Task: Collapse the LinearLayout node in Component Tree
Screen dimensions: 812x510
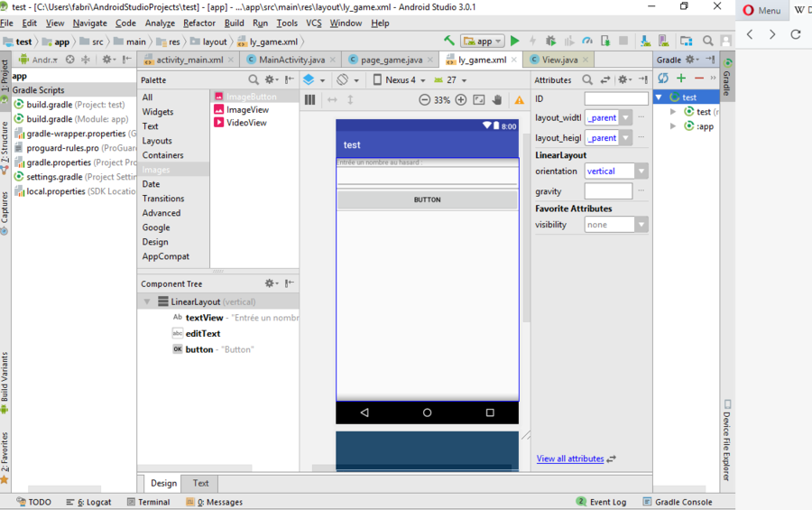Action: [147, 301]
